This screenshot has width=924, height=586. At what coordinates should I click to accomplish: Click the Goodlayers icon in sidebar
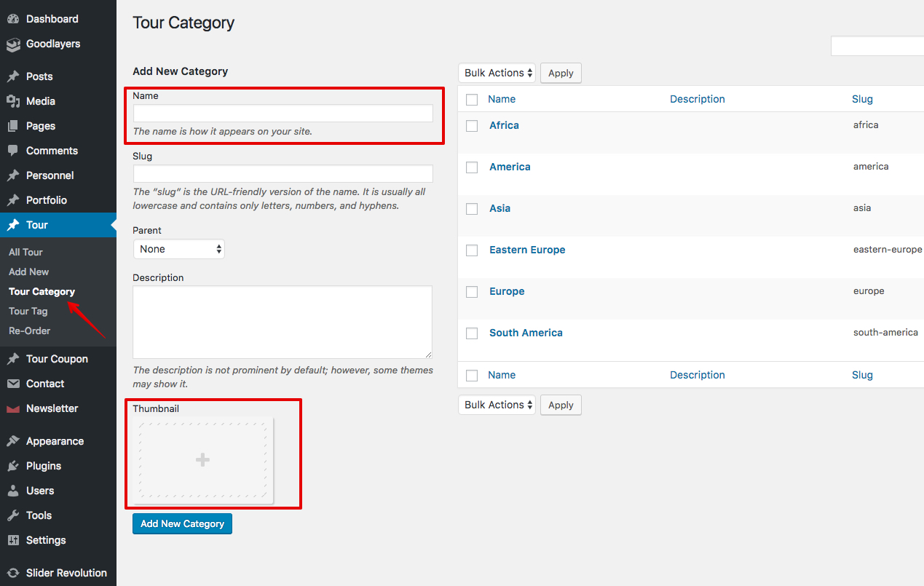(13, 44)
